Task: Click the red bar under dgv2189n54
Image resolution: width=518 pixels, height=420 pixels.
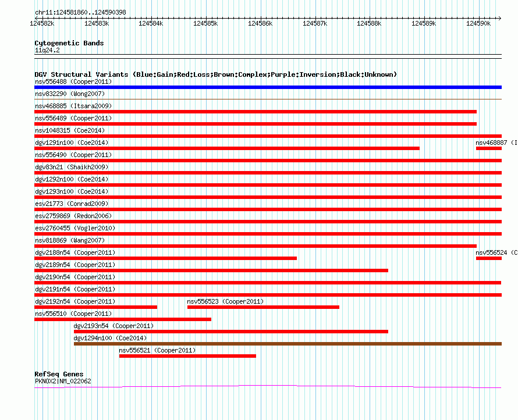Action: coord(211,270)
